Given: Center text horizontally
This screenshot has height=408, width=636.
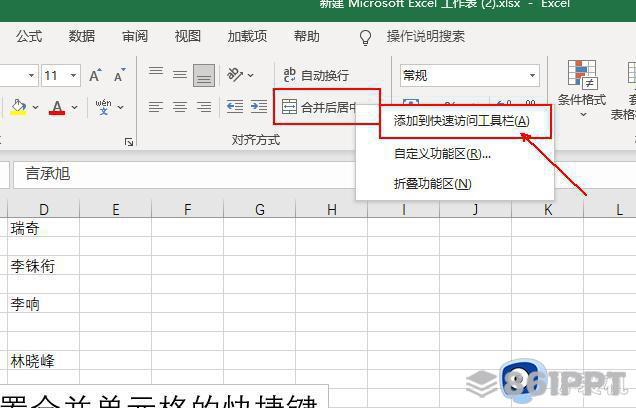Looking at the screenshot, I should (x=180, y=107).
